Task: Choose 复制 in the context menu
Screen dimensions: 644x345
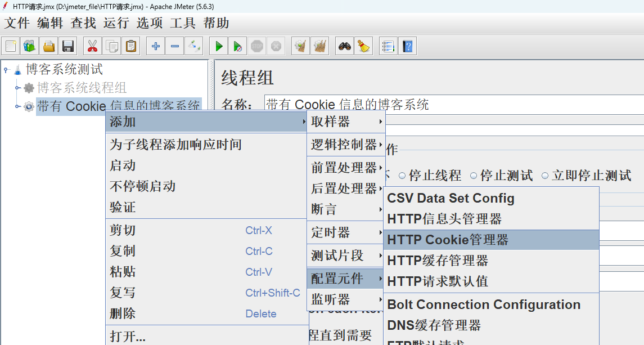Action: point(206,251)
